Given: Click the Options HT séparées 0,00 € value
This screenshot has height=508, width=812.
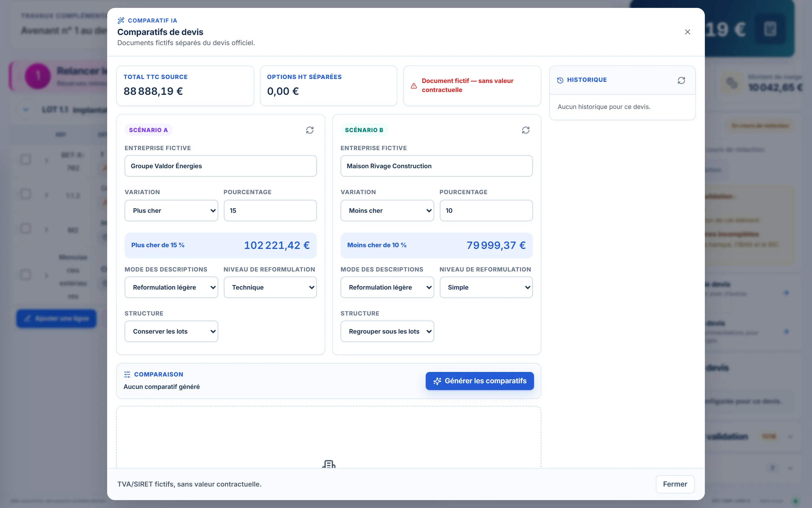Looking at the screenshot, I should tap(283, 91).
